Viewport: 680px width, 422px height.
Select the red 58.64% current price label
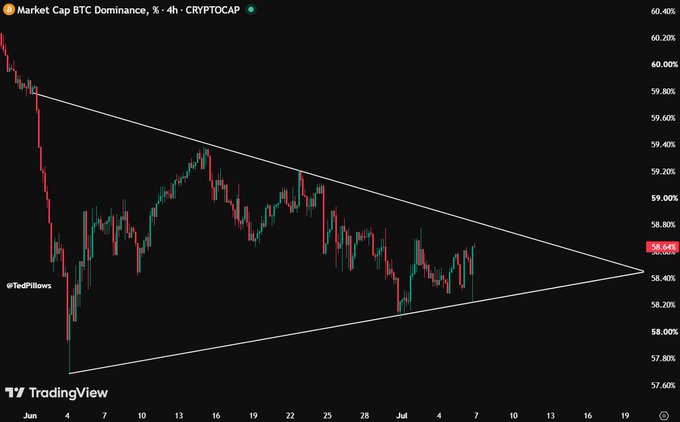pyautogui.click(x=662, y=247)
